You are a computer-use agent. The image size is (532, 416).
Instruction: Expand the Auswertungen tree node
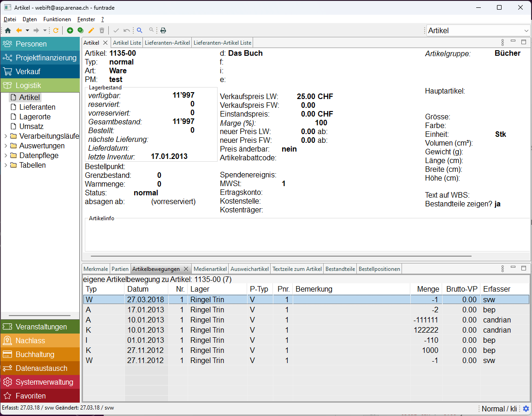pos(6,146)
